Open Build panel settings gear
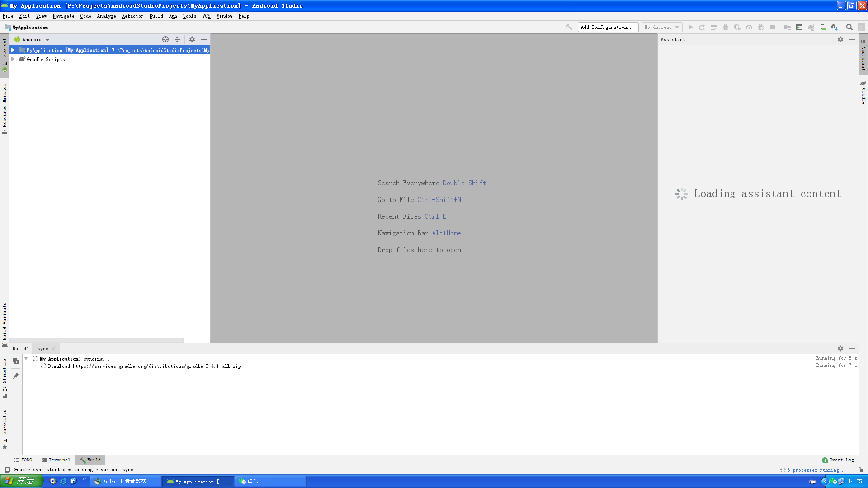Image resolution: width=868 pixels, height=488 pixels. pos(840,348)
